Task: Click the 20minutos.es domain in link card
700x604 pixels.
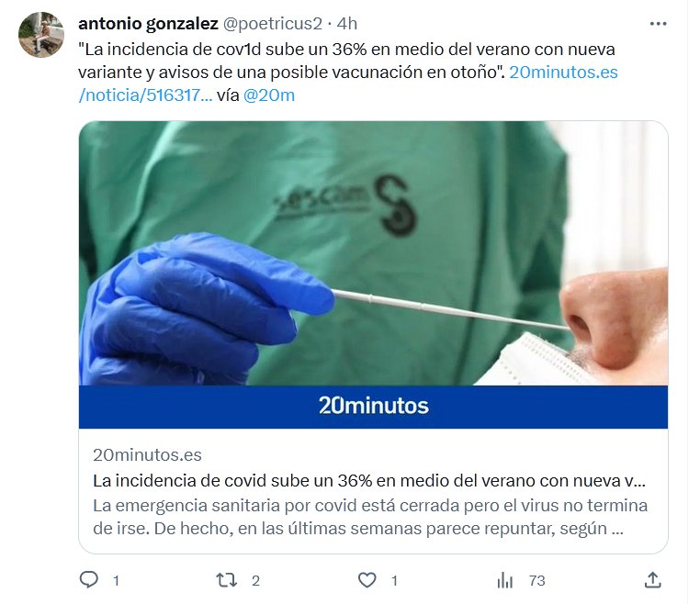Action: [x=147, y=455]
